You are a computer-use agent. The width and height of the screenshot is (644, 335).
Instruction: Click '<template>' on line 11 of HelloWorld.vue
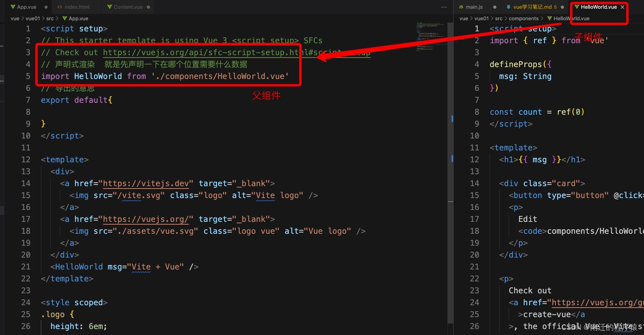click(513, 148)
